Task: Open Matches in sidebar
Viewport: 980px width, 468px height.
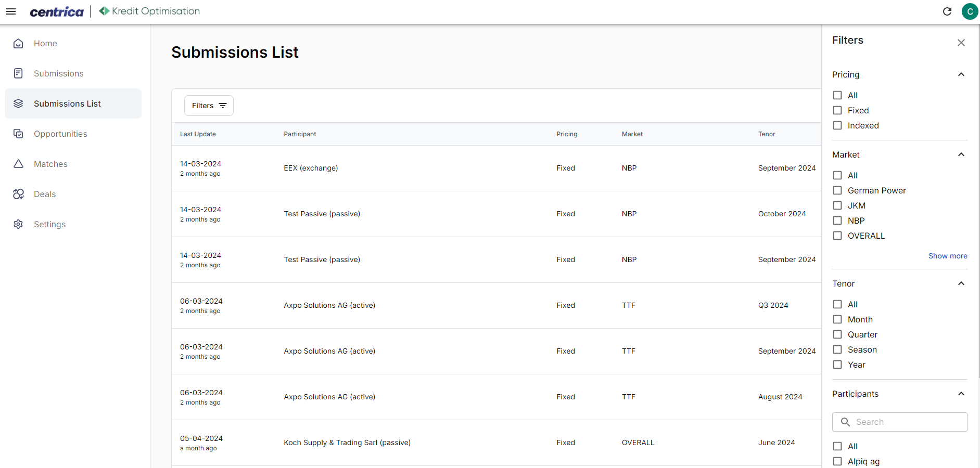Action: pyautogui.click(x=73, y=164)
